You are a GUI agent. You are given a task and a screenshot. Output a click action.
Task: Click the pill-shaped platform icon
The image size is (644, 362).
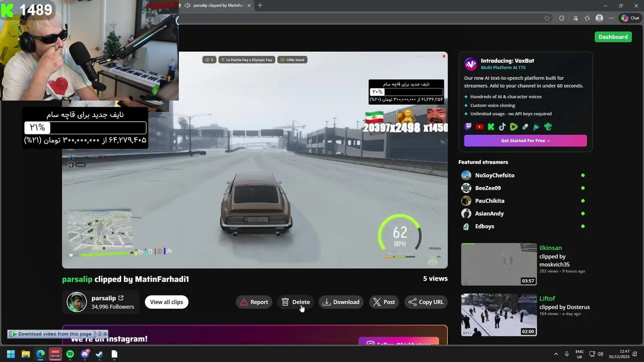tap(525, 127)
